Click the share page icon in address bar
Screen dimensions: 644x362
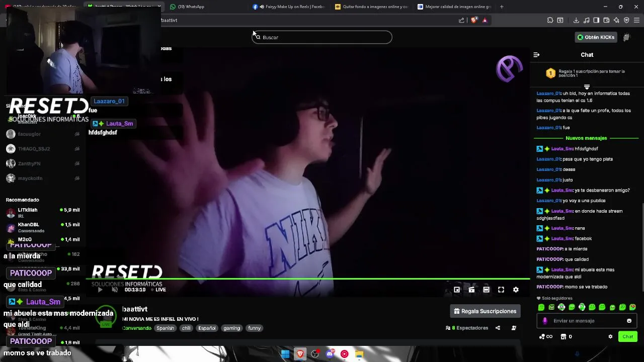point(461,20)
